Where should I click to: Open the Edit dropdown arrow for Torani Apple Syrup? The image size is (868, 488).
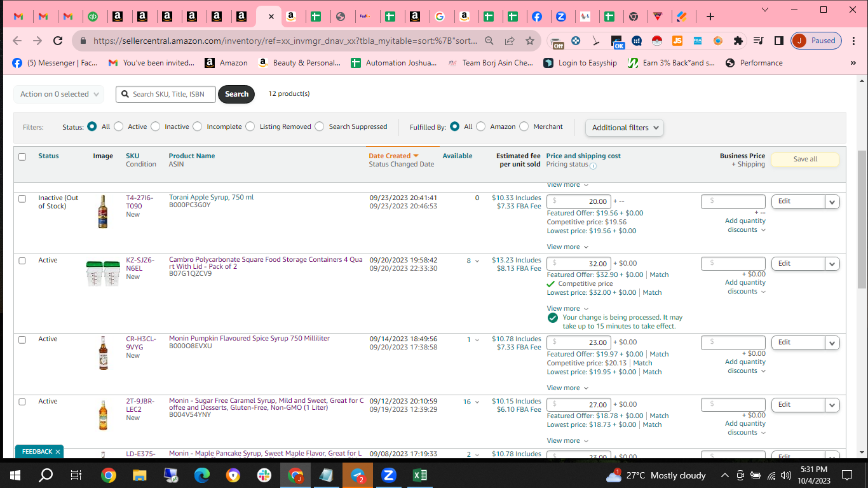(x=832, y=201)
